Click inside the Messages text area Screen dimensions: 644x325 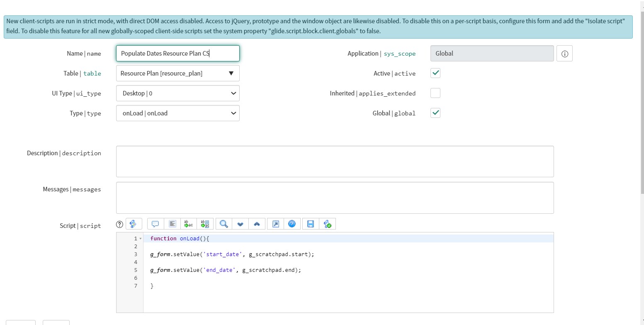335,198
